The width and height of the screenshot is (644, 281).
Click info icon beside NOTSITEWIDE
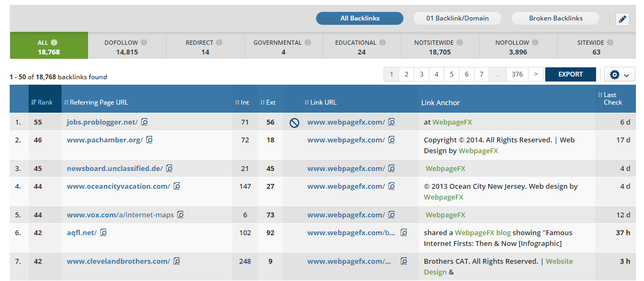(460, 42)
